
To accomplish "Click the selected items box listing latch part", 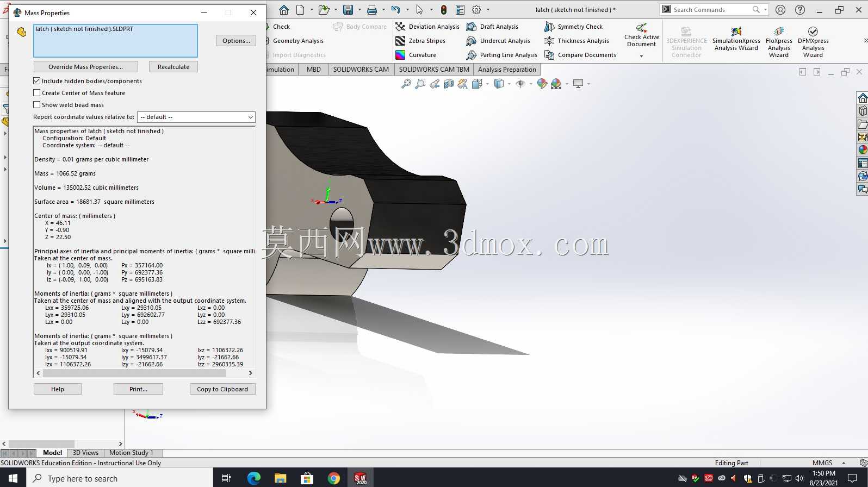I will coord(115,41).
